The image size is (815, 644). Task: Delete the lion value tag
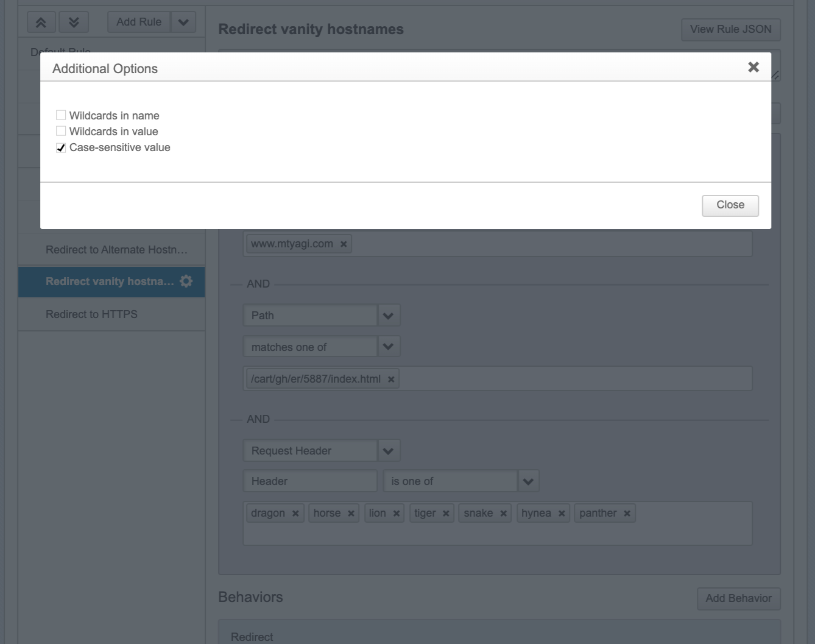tap(397, 514)
